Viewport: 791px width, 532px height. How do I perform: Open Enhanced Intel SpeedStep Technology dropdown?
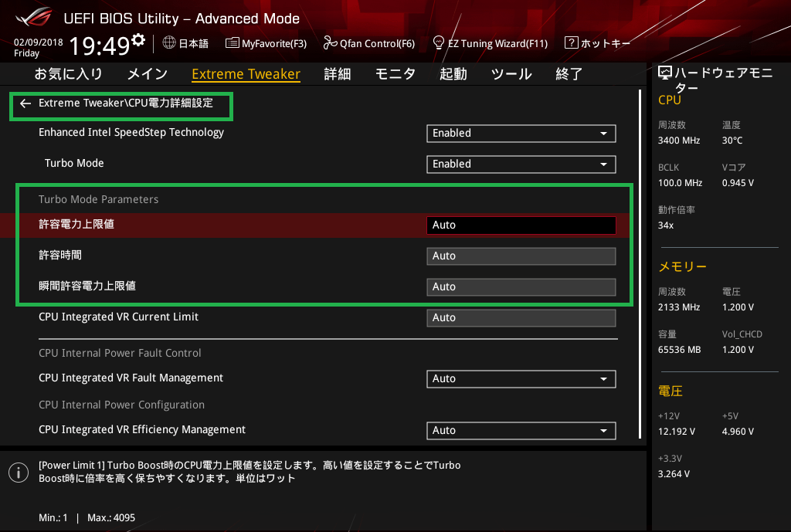(x=521, y=134)
